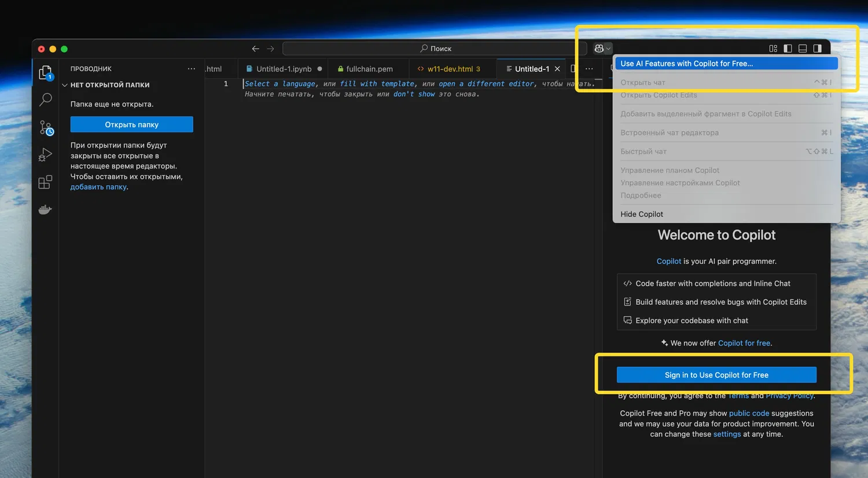Click the 'fill with template' link

point(377,84)
